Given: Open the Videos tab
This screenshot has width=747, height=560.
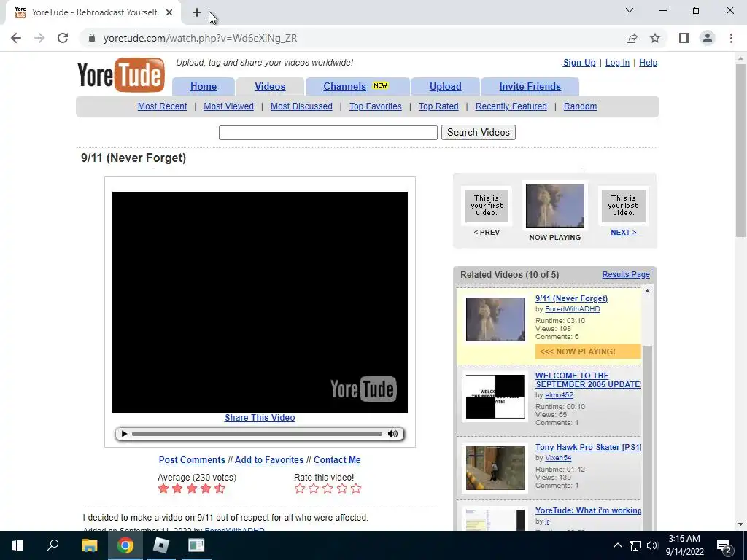Looking at the screenshot, I should [x=270, y=87].
